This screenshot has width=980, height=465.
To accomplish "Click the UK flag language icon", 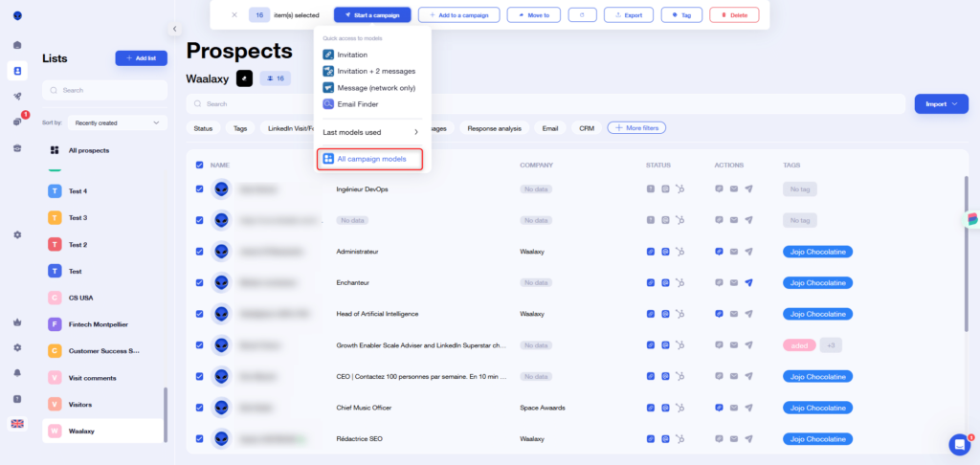I will coord(17,424).
